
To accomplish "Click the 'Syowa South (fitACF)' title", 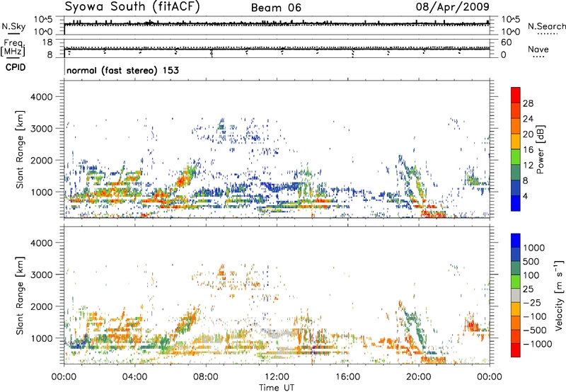I will pos(132,7).
